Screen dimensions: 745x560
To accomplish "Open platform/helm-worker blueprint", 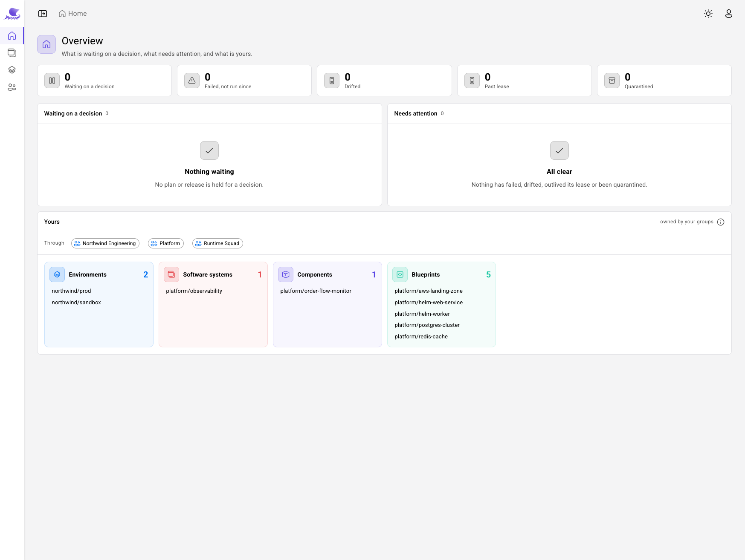I will point(422,314).
